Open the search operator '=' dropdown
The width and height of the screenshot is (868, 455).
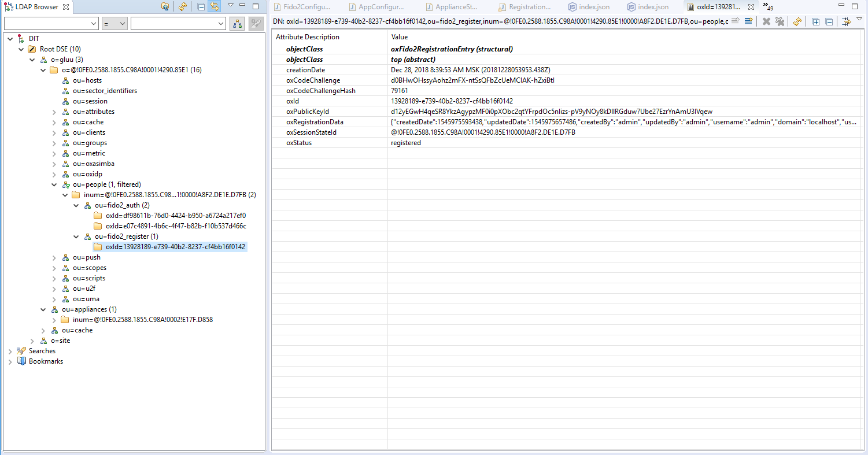[114, 24]
